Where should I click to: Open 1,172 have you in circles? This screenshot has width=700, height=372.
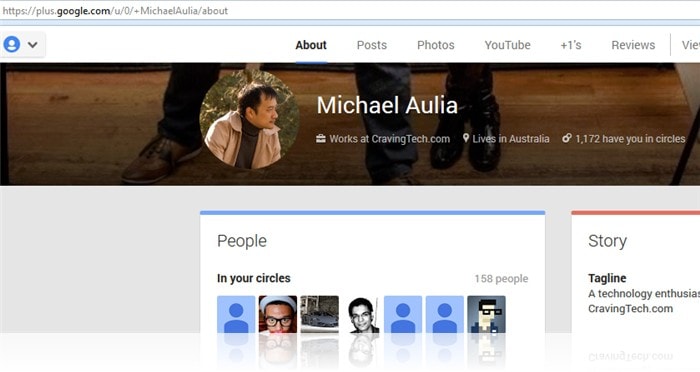(x=630, y=139)
